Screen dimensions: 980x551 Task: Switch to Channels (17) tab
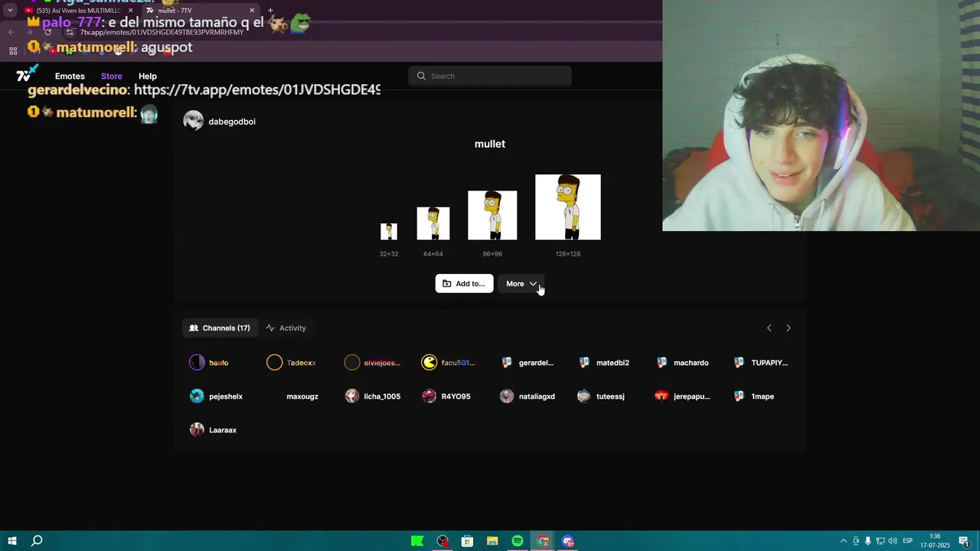tap(220, 328)
